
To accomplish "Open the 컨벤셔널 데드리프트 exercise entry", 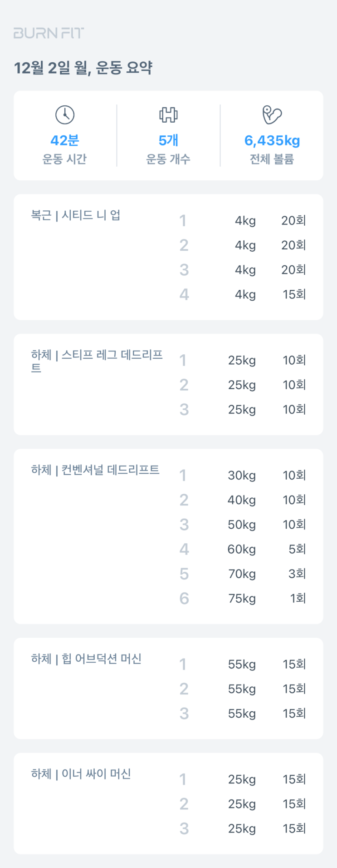I will [x=95, y=470].
